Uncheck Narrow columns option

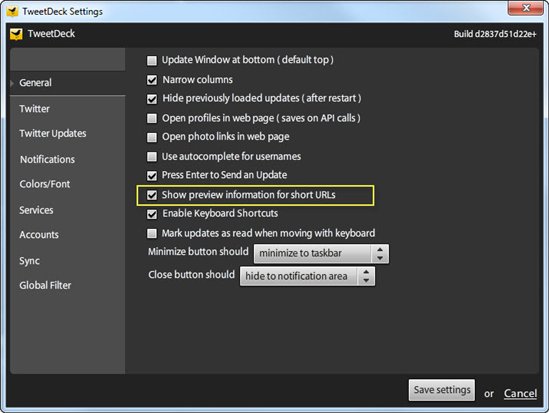pos(152,80)
